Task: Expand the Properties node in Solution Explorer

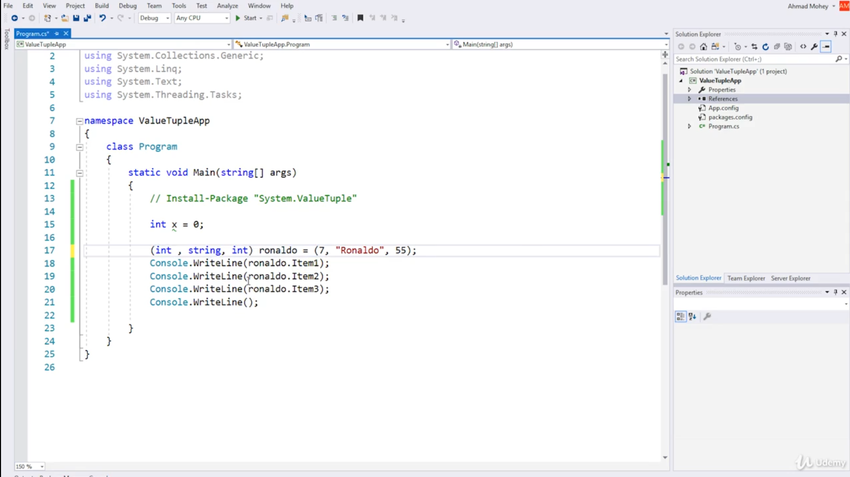Action: (690, 90)
